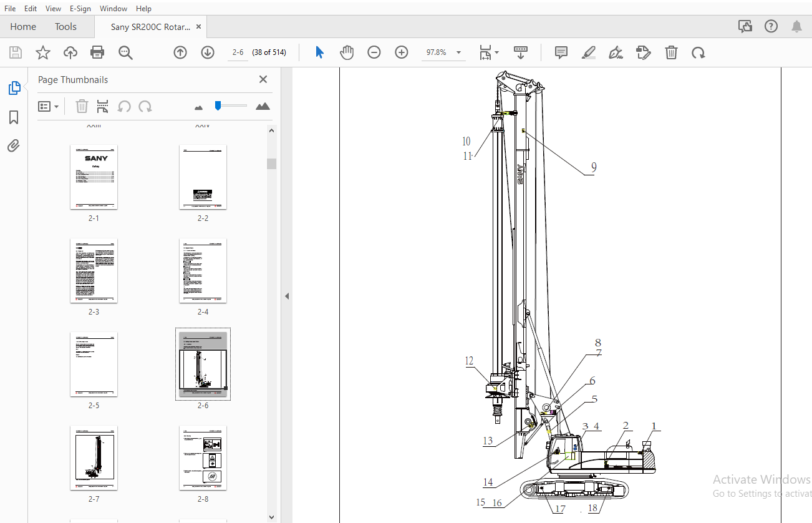Open the Sign document pen tool
812x523 pixels.
616,52
